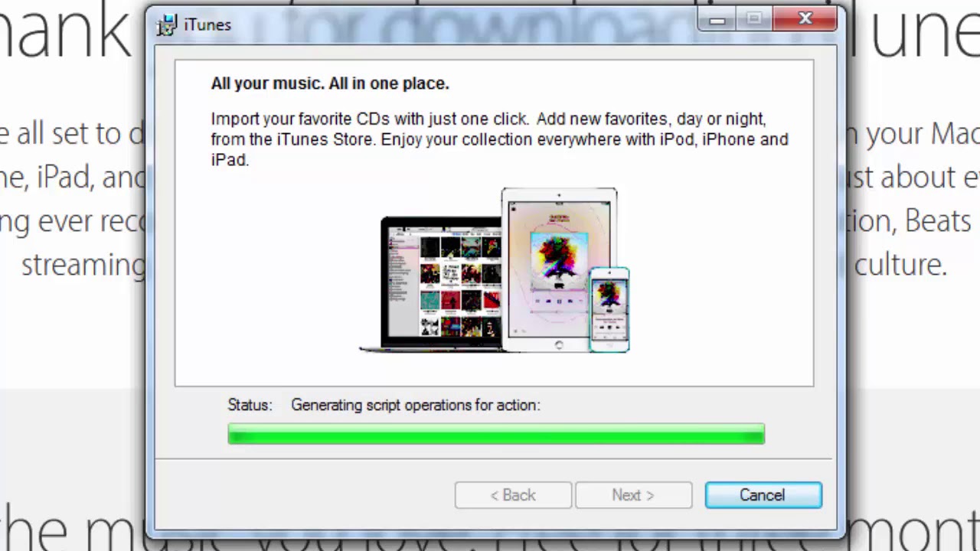Click the disabled maximize window button
980x551 pixels.
tap(754, 20)
